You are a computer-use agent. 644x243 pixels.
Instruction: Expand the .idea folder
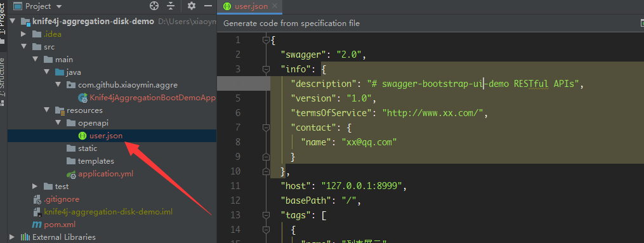(24, 34)
